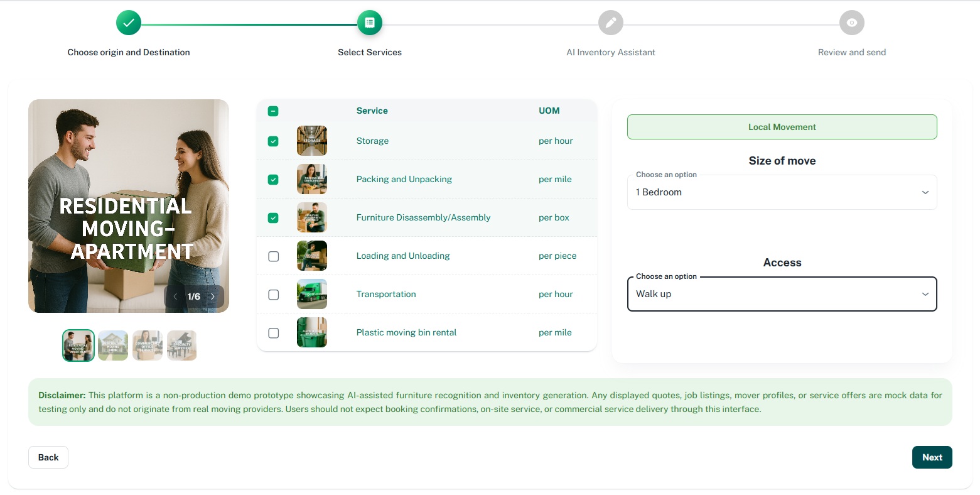The width and height of the screenshot is (980, 495).
Task: Expand the Access dropdown showing Walk up
Action: (782, 294)
